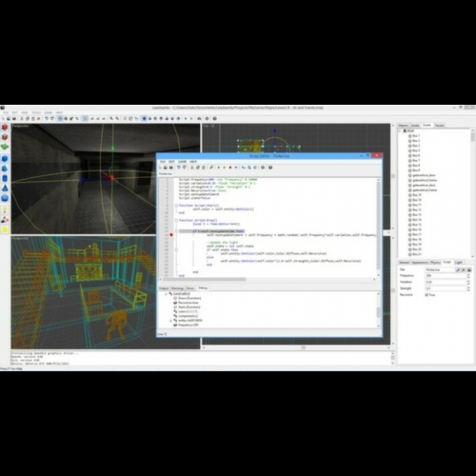Viewport: 476px width, 476px height.
Task: Choose the blue sphere primitive tool
Action: click(5, 198)
